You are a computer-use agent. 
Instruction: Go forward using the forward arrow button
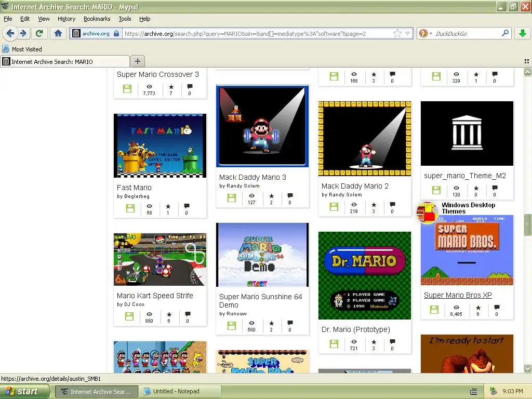[23, 33]
